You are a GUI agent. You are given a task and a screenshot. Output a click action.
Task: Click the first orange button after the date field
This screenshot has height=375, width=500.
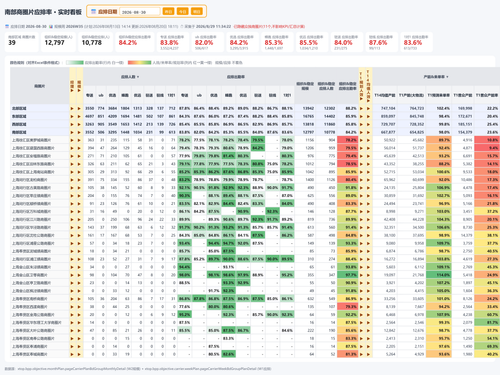pos(168,12)
